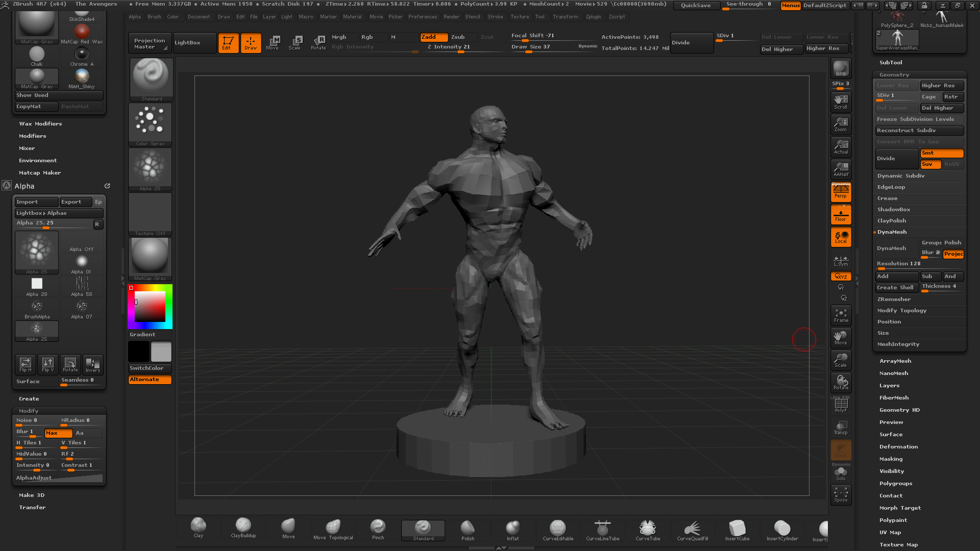Click the MatCap Gray material thumbnail in left shelf
This screenshot has height=551, width=980.
[x=150, y=259]
